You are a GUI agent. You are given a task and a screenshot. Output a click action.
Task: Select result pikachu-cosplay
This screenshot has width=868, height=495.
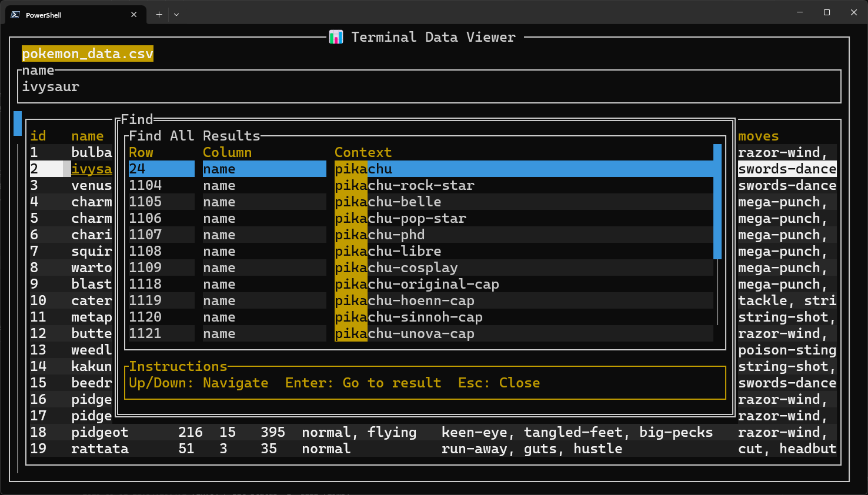click(x=421, y=267)
